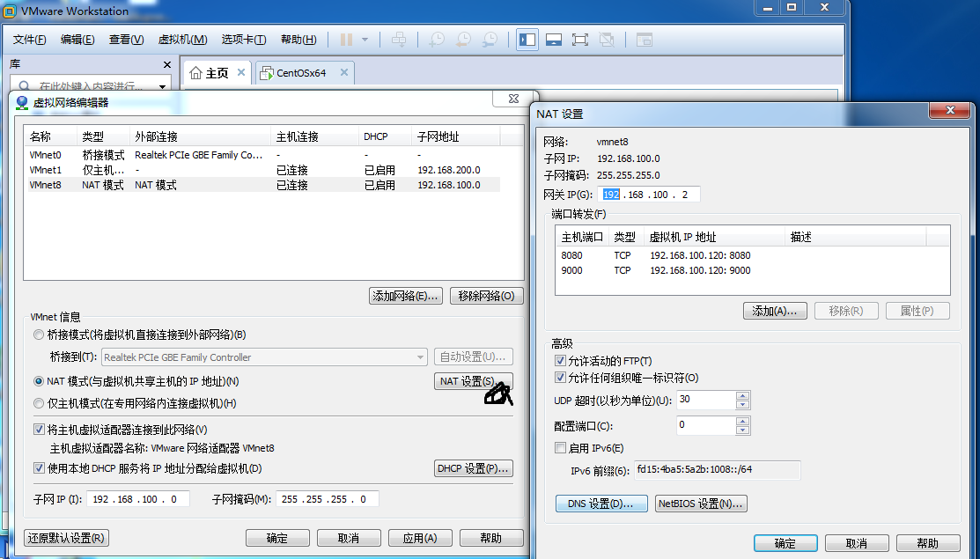The image size is (980, 559).
Task: Click the 移除网络(O) button
Action: point(486,296)
